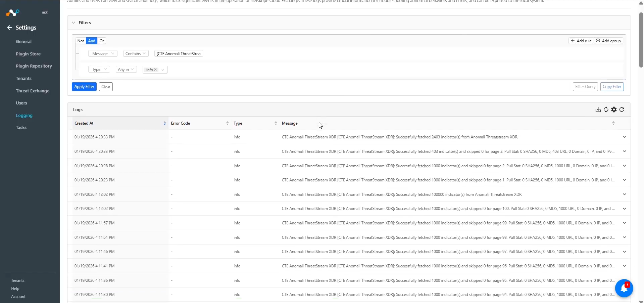Screen dimensions: 644x303
Task: Open Tenants under Settings
Action: (x=23, y=79)
